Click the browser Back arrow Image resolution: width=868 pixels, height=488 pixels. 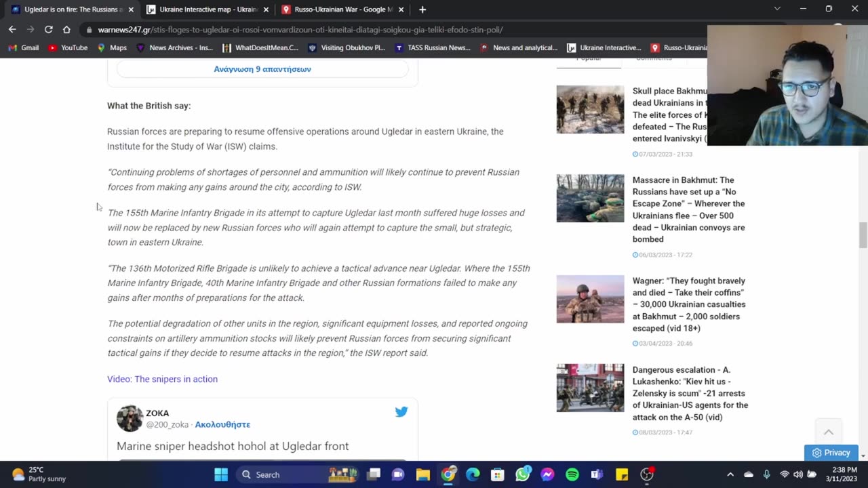pos(12,29)
